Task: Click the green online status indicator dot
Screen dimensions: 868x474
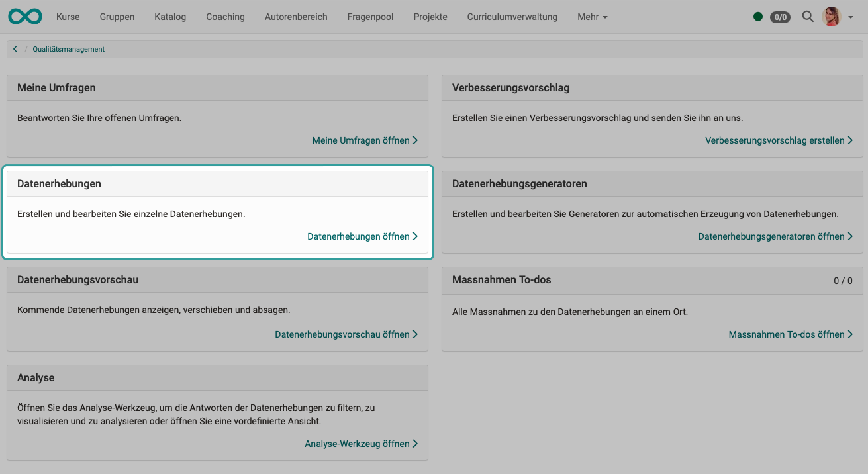Action: [758, 17]
